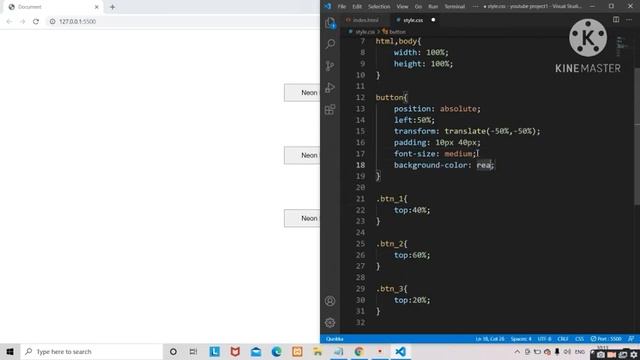This screenshot has height=360, width=640.
Task: Click the address bar showing 127.0.0.1:5500
Action: pos(78,22)
